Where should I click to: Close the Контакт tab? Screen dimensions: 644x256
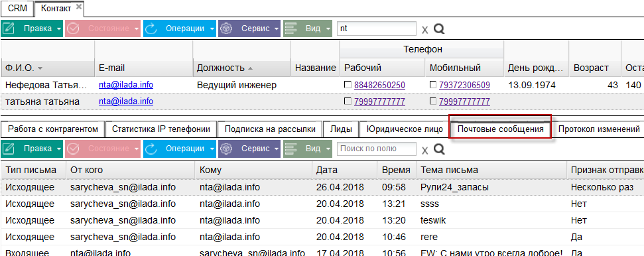(x=79, y=7)
